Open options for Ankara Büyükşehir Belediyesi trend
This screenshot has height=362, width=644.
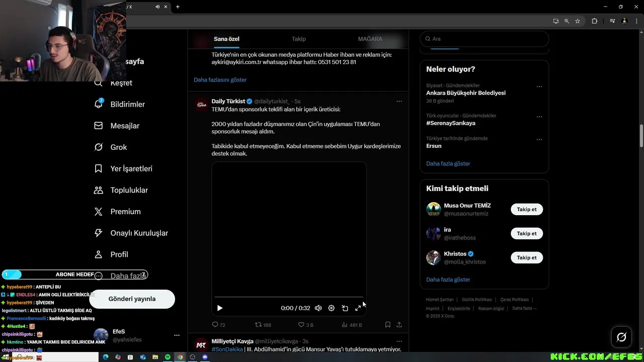pyautogui.click(x=539, y=86)
